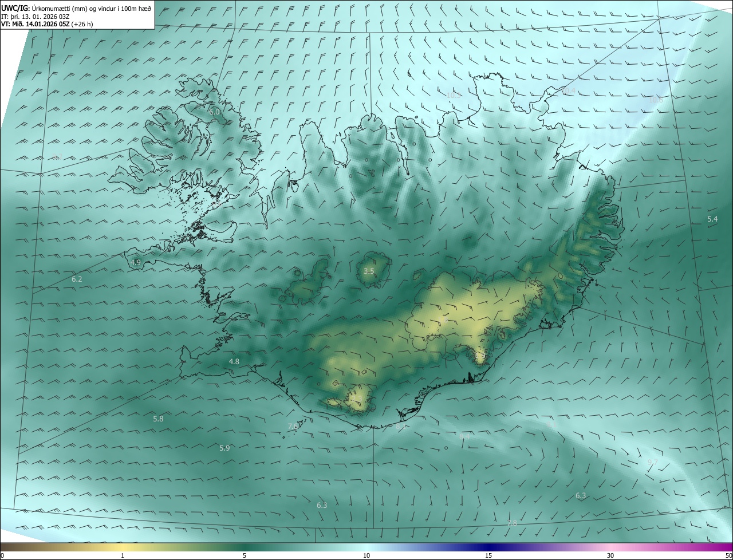Click the 0 tick on the color scale

(2, 555)
